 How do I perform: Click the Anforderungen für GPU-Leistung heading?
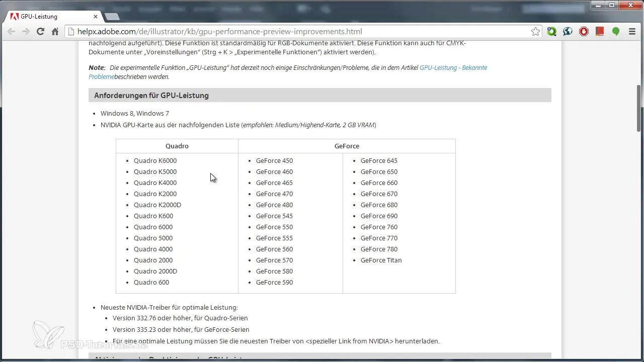pos(151,96)
